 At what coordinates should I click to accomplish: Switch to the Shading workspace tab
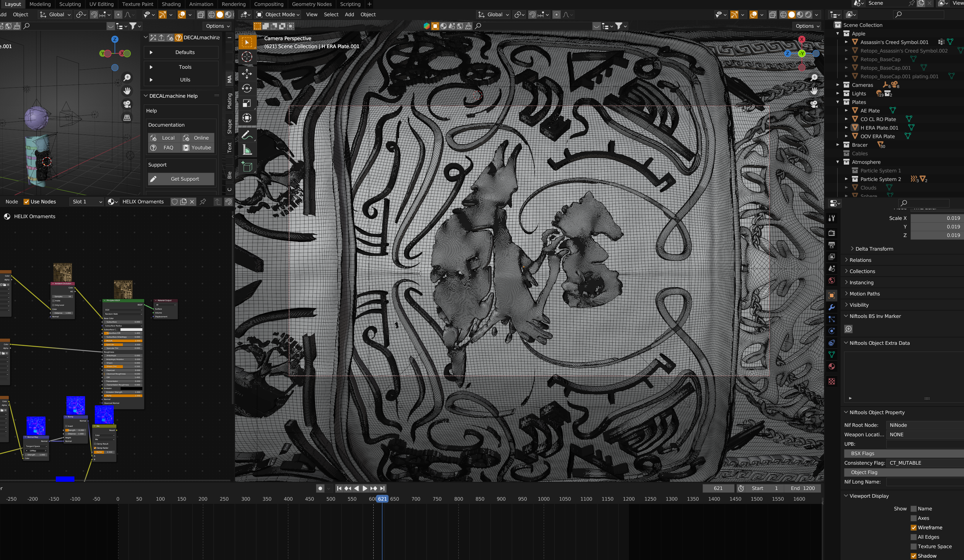click(x=171, y=4)
